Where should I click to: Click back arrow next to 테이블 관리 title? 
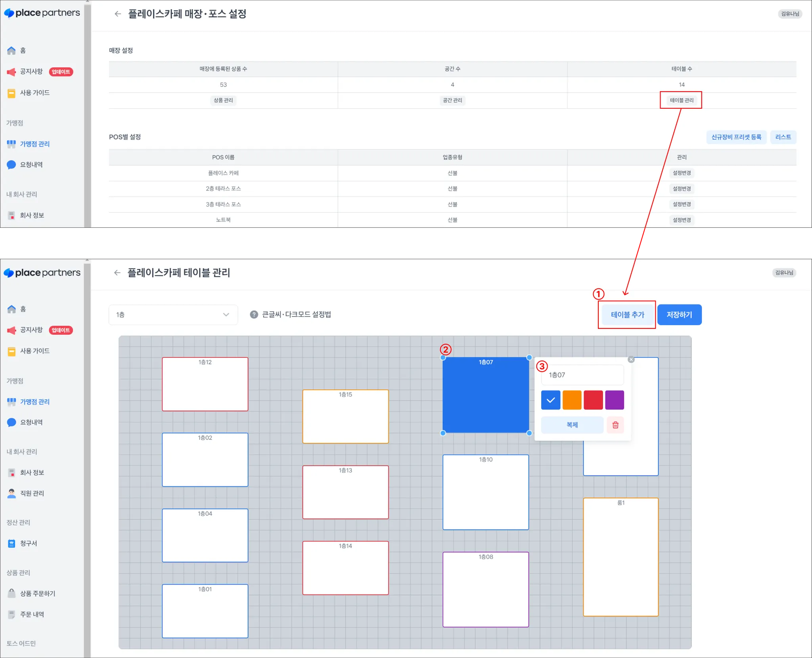point(117,272)
